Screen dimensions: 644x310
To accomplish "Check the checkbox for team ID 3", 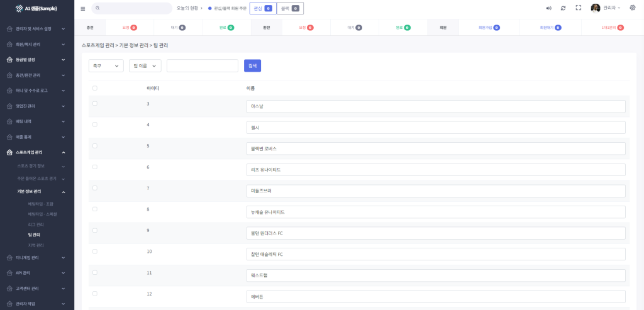I will click(95, 103).
